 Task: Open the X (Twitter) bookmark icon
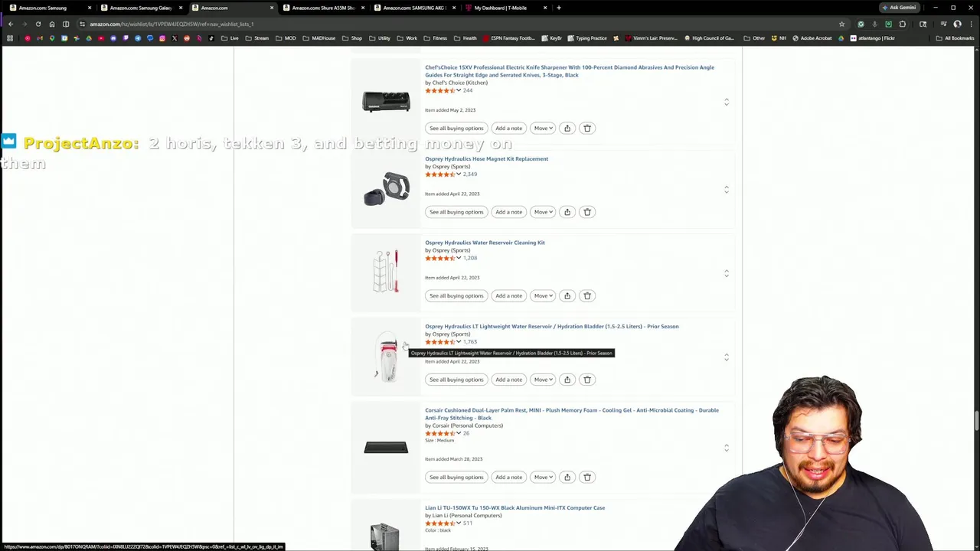(175, 38)
